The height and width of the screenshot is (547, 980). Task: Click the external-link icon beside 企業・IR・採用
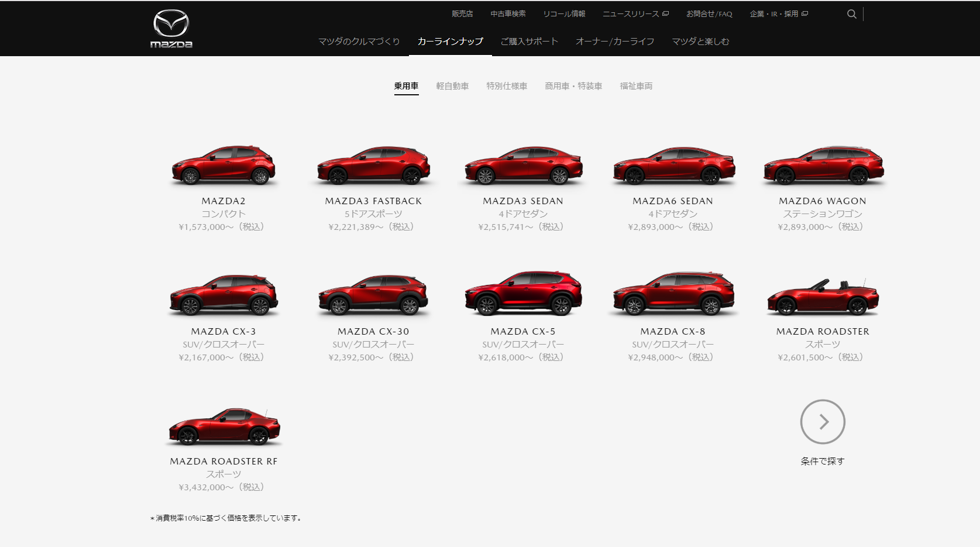(x=804, y=13)
